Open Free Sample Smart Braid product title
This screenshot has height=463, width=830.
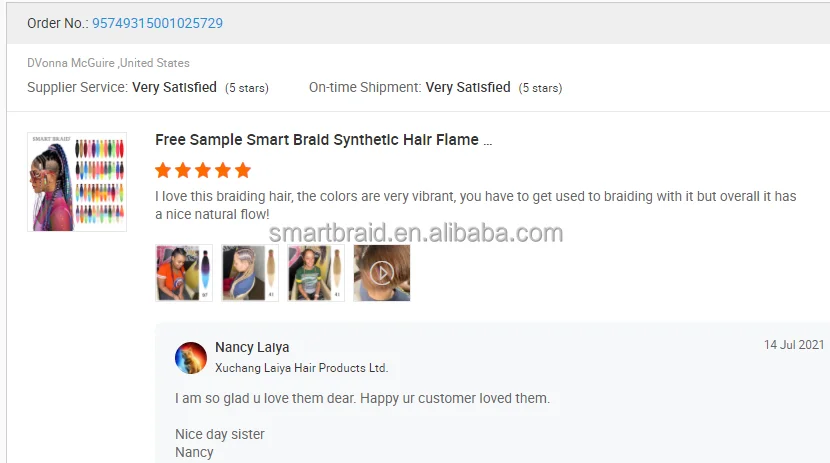click(x=323, y=140)
